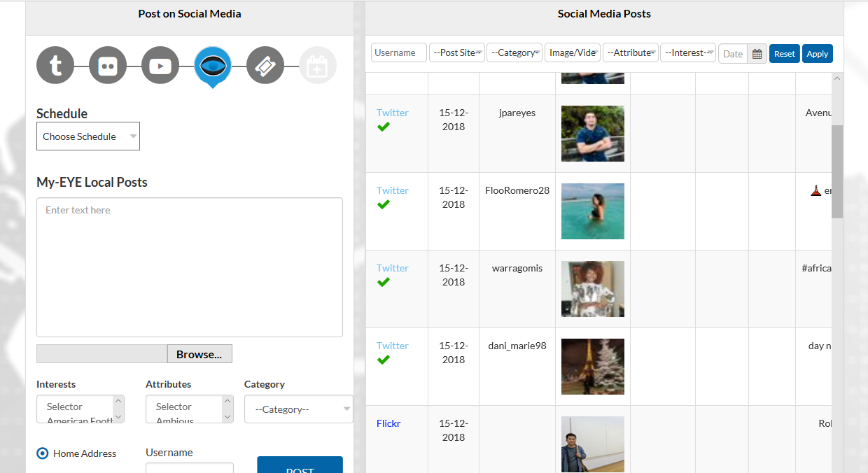Click the Apply filters button
The image size is (868, 473).
click(818, 54)
